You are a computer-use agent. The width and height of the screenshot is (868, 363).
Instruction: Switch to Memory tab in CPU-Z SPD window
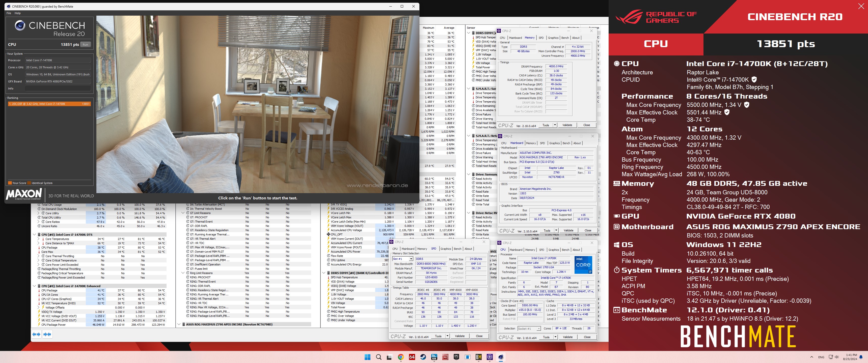click(422, 249)
